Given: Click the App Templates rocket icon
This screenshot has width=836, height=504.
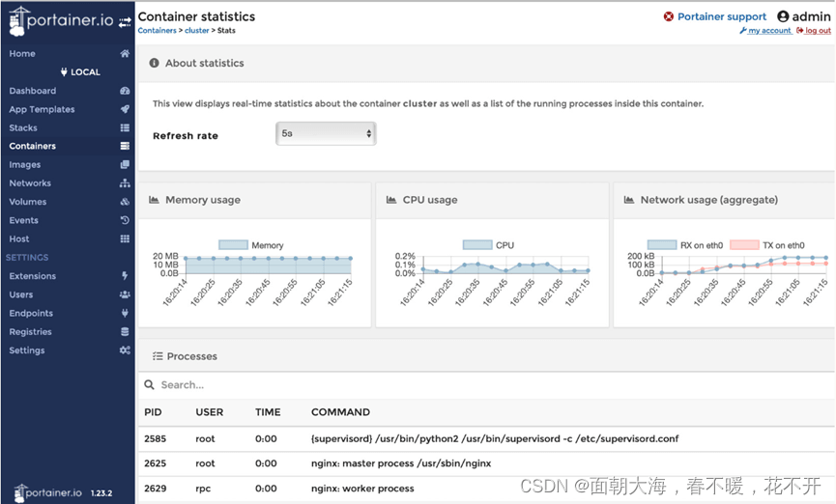Looking at the screenshot, I should pos(125,109).
